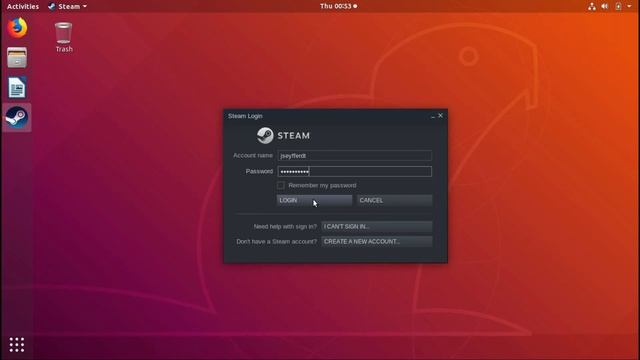The width and height of the screenshot is (640, 360).
Task: Minimize the Steam Login window
Action: [433, 116]
